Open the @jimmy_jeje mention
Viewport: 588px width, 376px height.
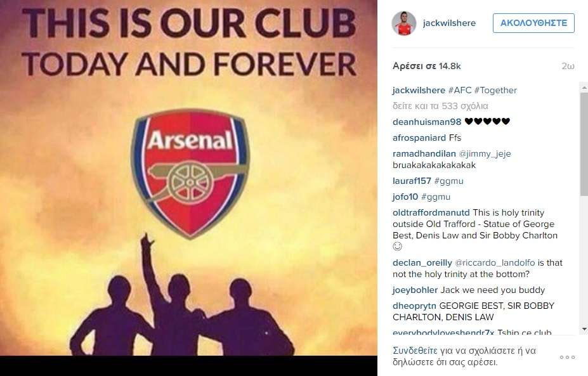coord(485,153)
